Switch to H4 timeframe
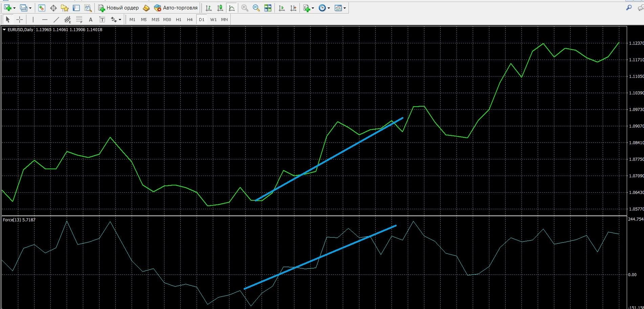 190,20
